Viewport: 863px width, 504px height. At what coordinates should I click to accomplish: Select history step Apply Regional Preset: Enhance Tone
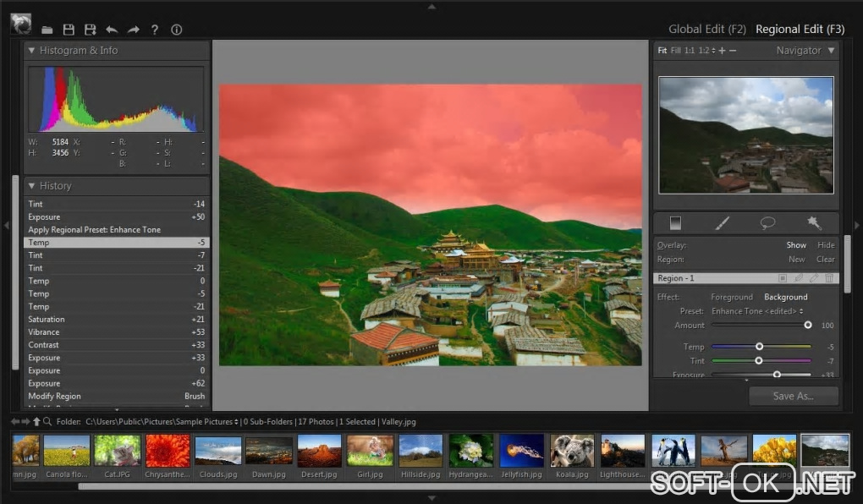[x=117, y=230]
